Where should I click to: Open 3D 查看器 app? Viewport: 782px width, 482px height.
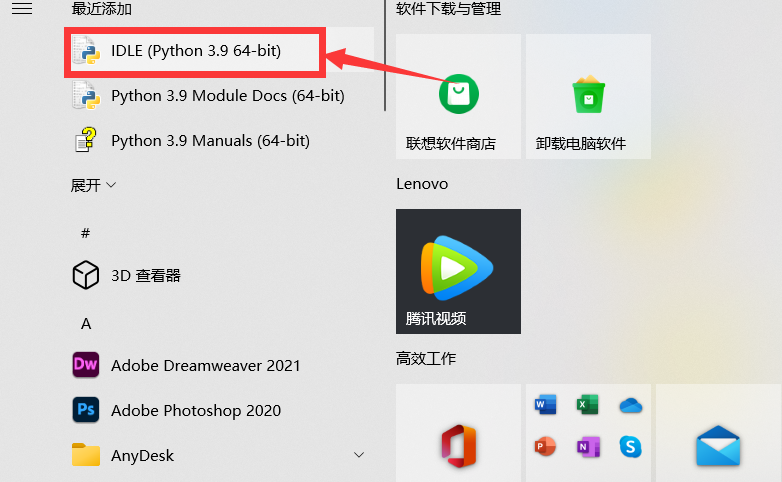coord(219,275)
